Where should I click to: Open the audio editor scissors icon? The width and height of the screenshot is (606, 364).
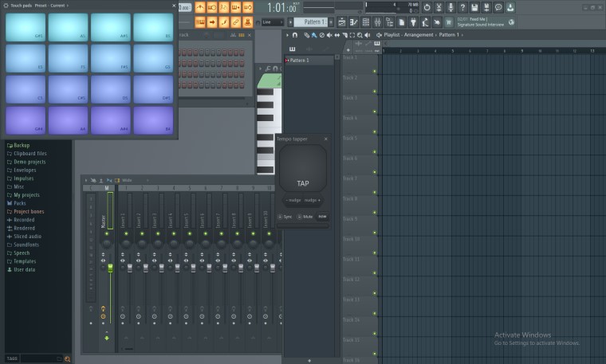point(439,7)
